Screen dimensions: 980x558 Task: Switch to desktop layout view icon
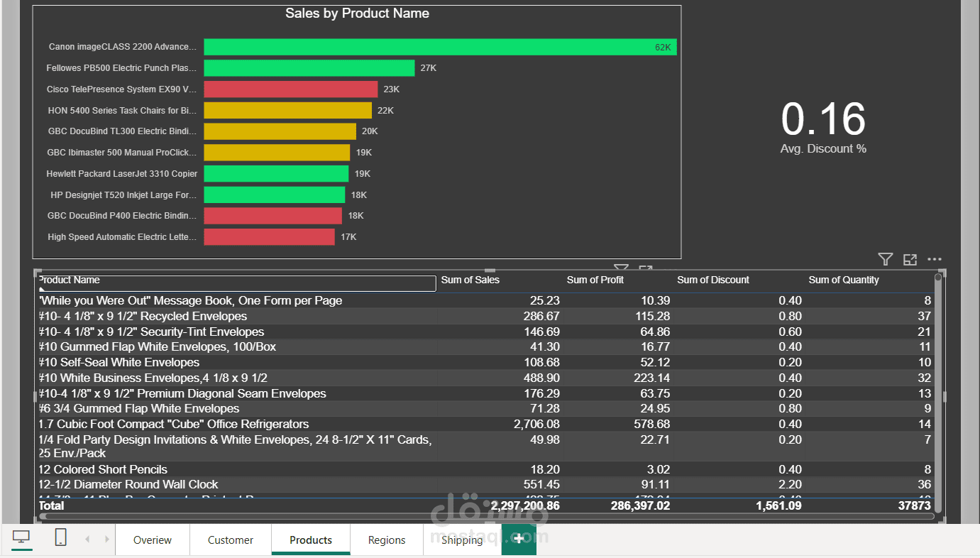(x=21, y=539)
